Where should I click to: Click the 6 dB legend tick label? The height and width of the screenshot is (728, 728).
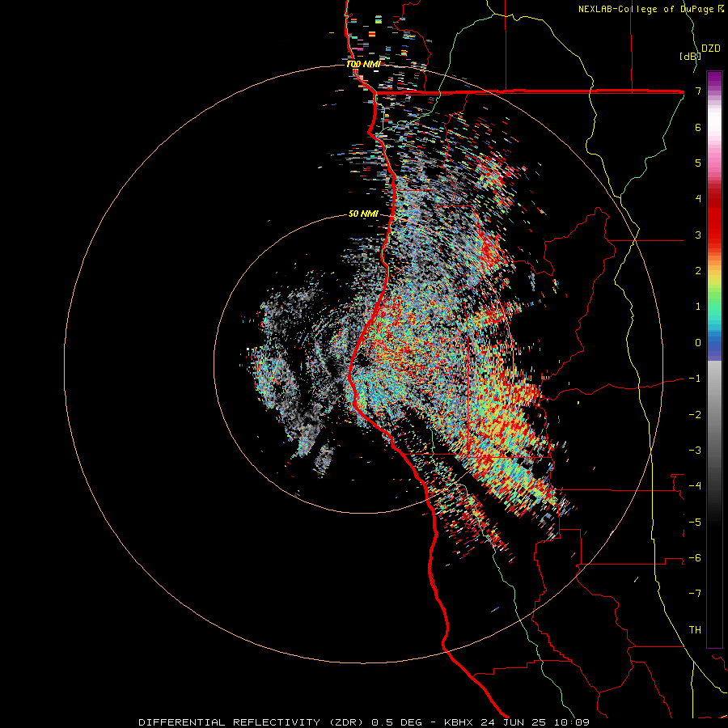tap(698, 127)
